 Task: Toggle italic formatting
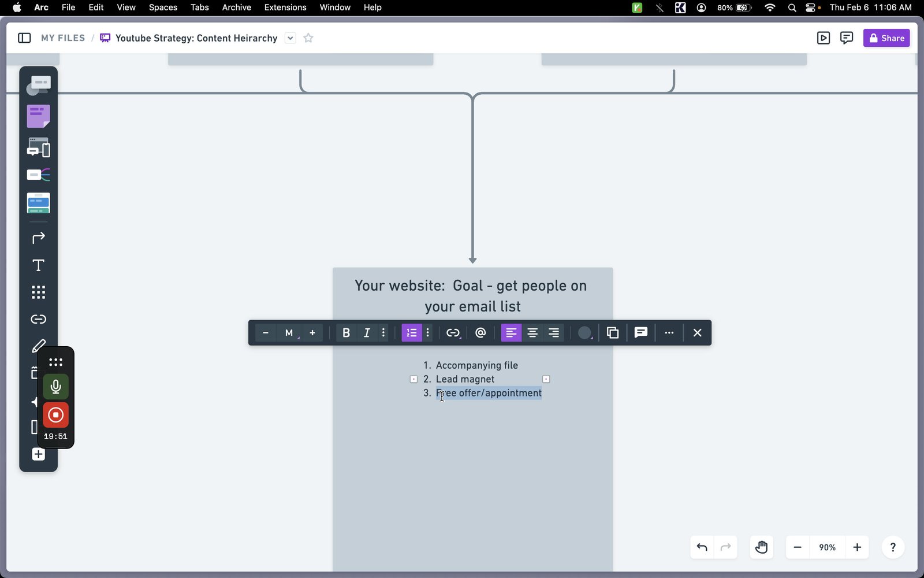click(366, 333)
